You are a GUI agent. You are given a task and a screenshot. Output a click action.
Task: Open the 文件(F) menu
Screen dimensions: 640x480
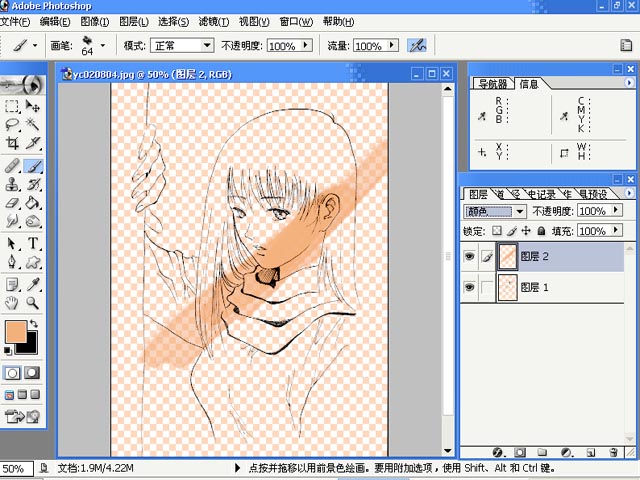tap(15, 22)
